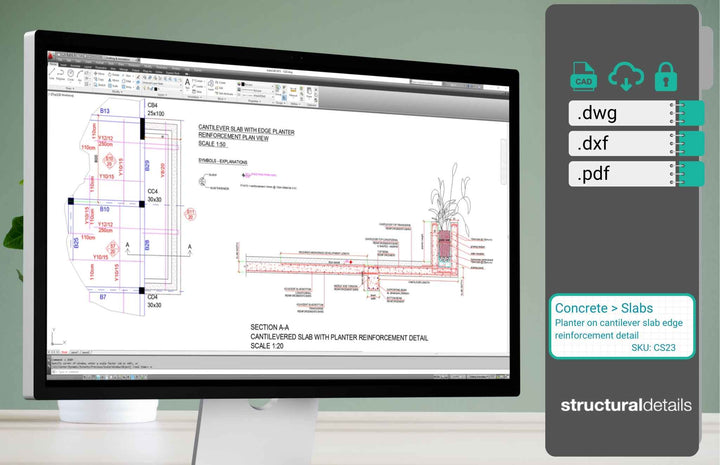Activate the Move command
This screenshot has width=720, height=465.
pos(99,74)
